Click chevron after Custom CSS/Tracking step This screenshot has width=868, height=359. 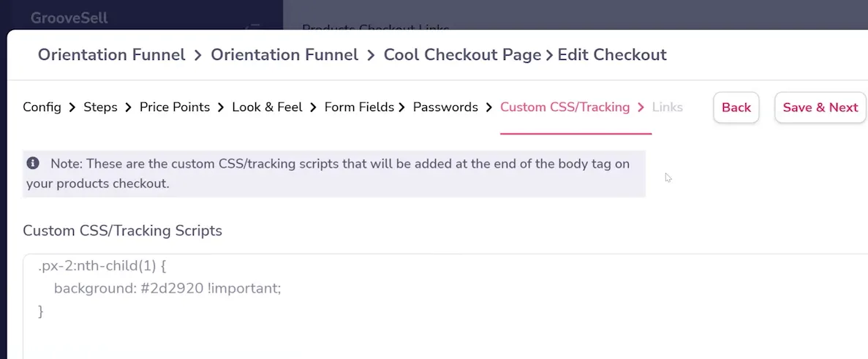(x=641, y=107)
